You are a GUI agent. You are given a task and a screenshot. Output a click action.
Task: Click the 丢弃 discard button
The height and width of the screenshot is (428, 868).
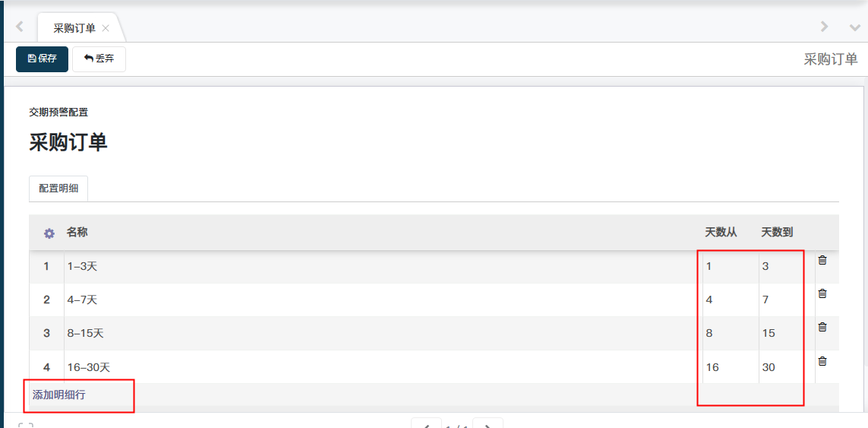[99, 59]
